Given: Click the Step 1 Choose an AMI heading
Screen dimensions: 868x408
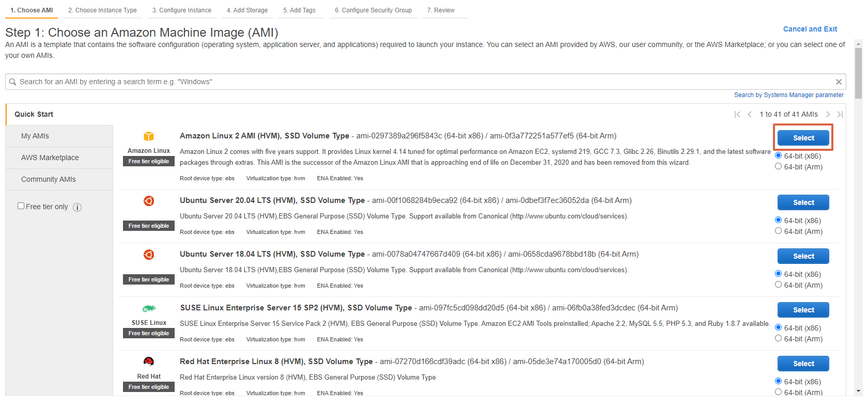Looking at the screenshot, I should (142, 33).
